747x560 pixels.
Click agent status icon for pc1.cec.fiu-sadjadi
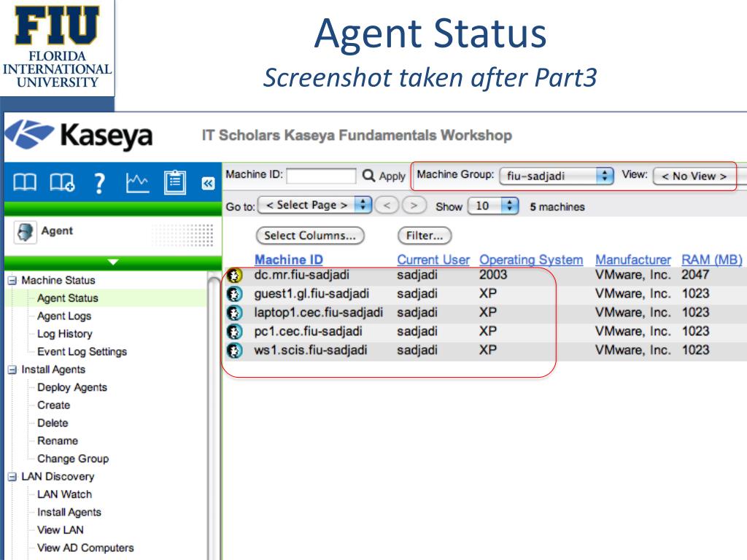point(234,332)
